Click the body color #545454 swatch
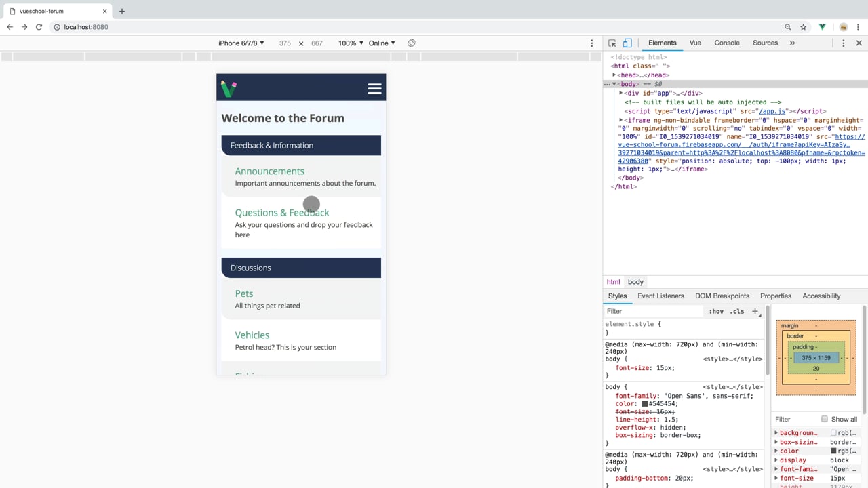Image resolution: width=868 pixels, height=488 pixels. 645,404
